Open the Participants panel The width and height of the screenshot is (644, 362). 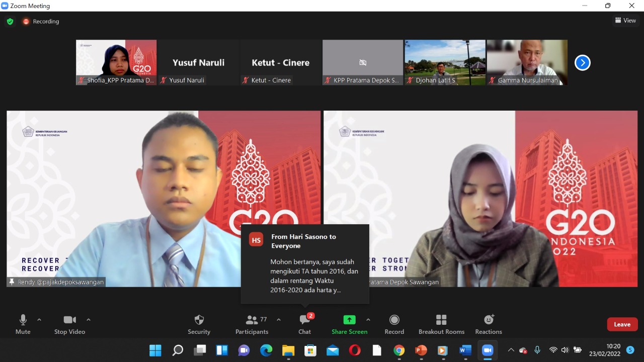click(x=252, y=324)
